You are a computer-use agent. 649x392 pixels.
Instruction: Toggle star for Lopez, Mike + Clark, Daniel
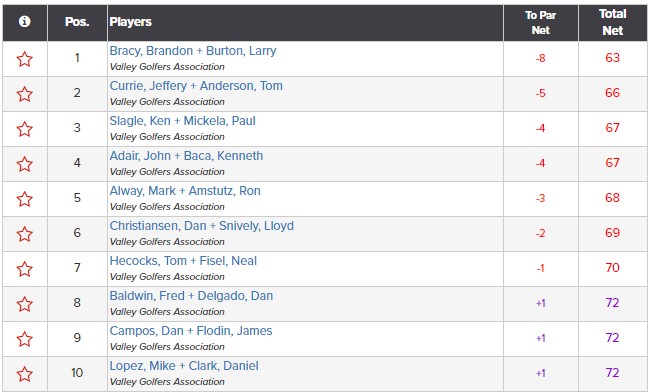24,374
